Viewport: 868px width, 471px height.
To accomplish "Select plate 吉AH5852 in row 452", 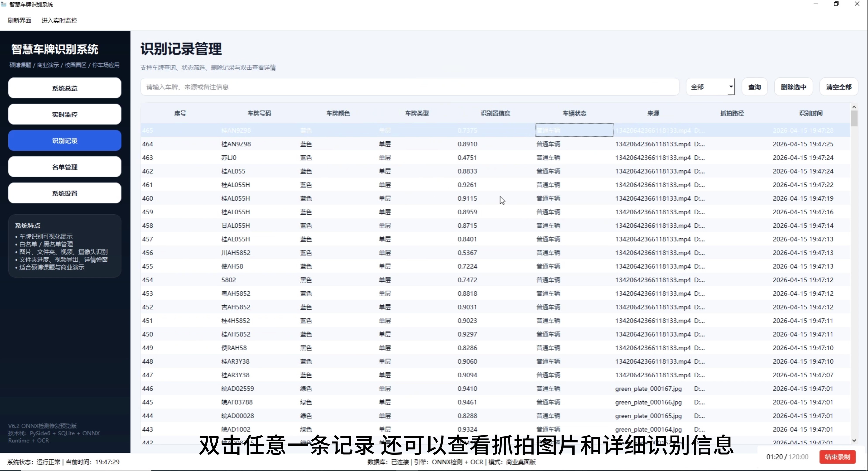I will 236,307.
